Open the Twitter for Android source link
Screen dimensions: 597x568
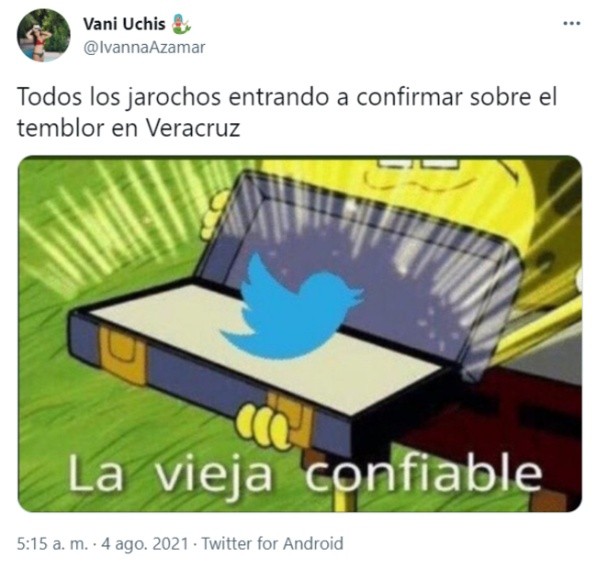click(x=272, y=543)
